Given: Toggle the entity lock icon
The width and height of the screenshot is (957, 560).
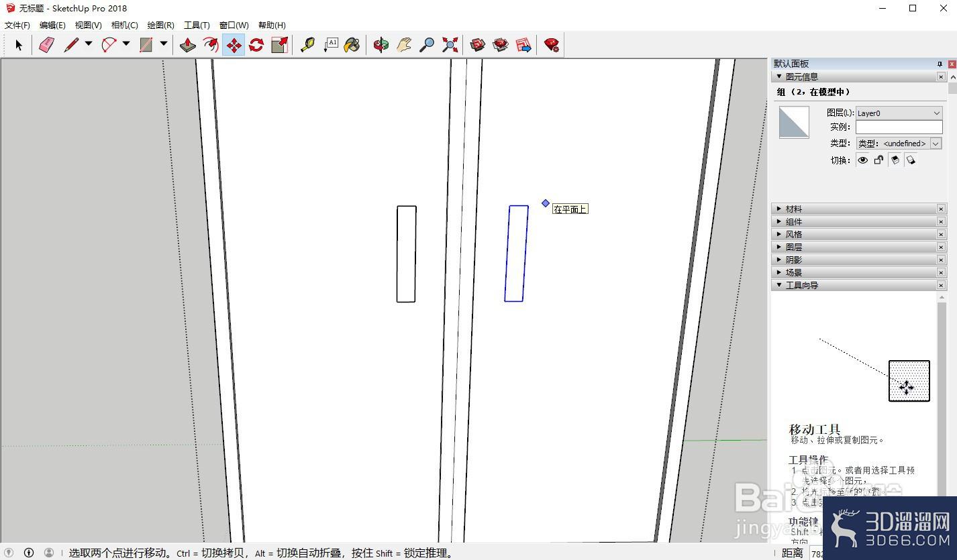Looking at the screenshot, I should (x=878, y=160).
